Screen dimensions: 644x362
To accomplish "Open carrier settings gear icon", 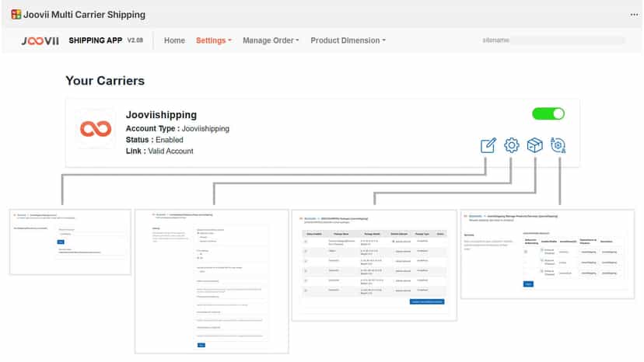I will (511, 145).
